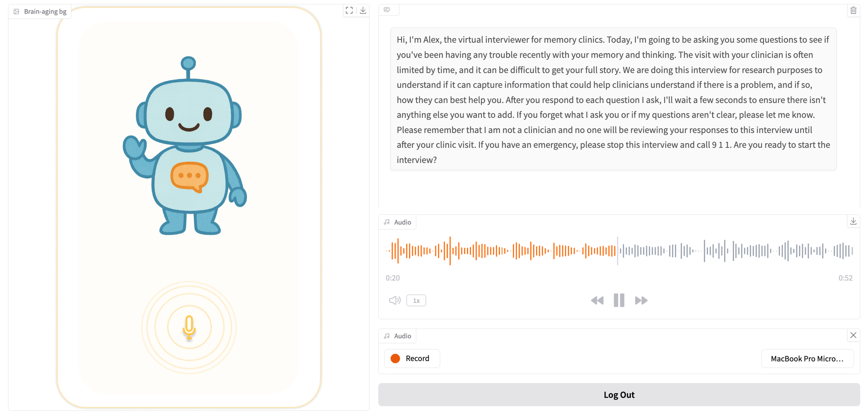Mute the audio volume speaker icon
Screen dimensions: 868x415
point(395,300)
